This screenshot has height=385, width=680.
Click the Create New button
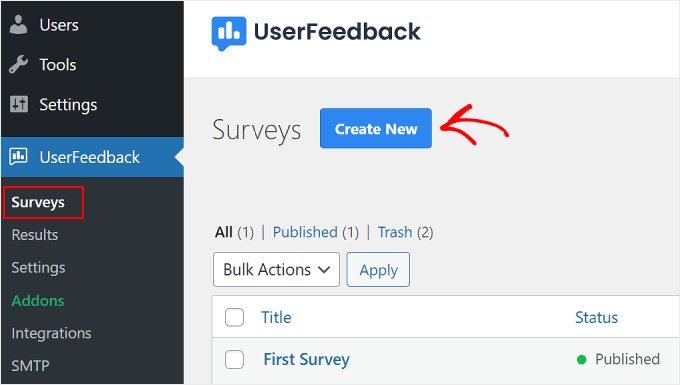376,128
